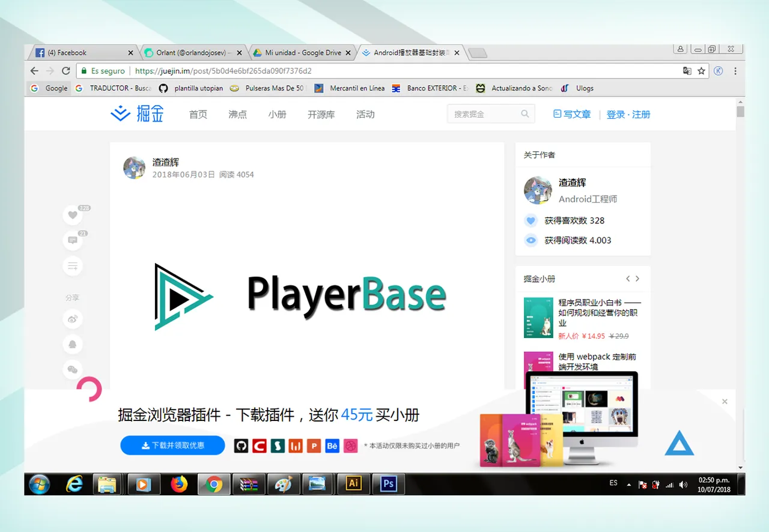The width and height of the screenshot is (769, 532).
Task: Open the Banco EXTERIOR bookmark
Action: [431, 88]
